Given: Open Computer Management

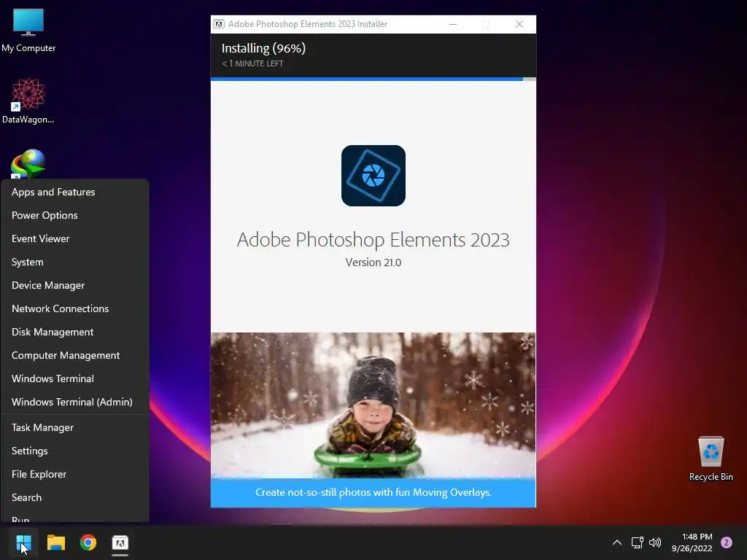Looking at the screenshot, I should [x=75, y=355].
